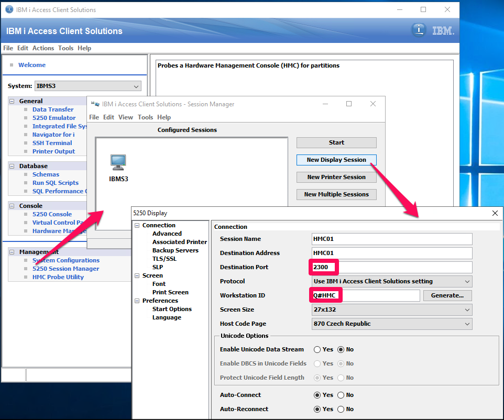Click the info icon in the blue header

click(x=419, y=30)
